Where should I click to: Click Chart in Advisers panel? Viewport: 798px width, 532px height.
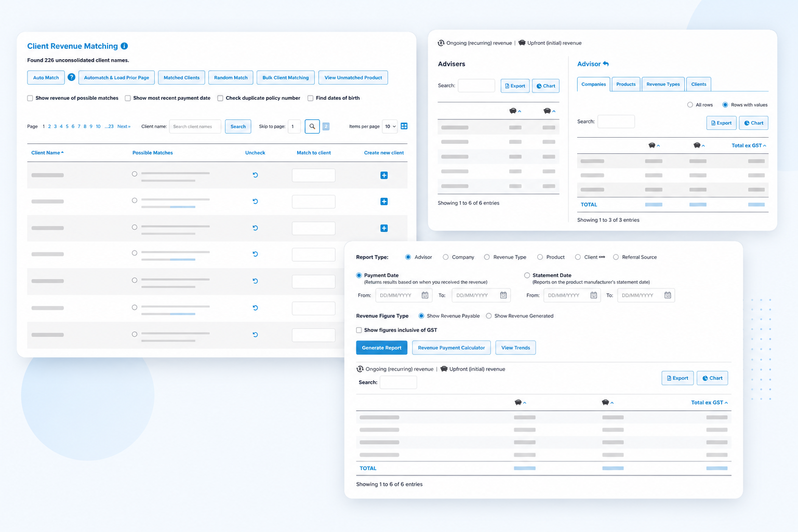pyautogui.click(x=546, y=86)
